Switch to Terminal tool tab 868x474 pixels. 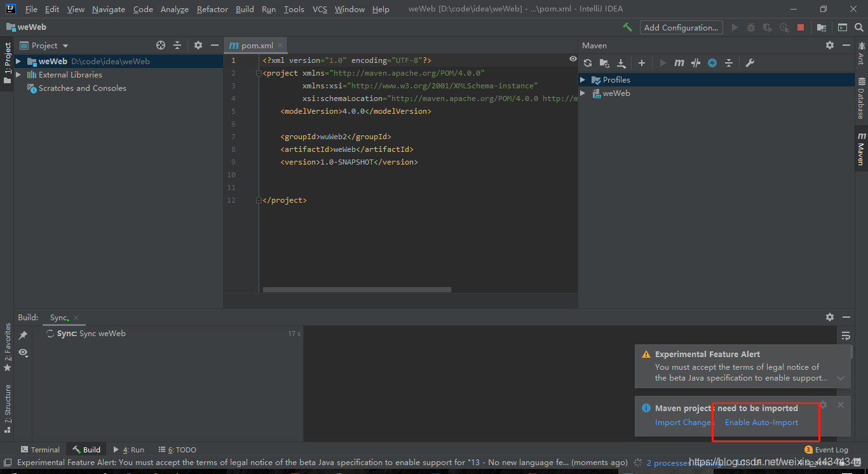click(40, 449)
